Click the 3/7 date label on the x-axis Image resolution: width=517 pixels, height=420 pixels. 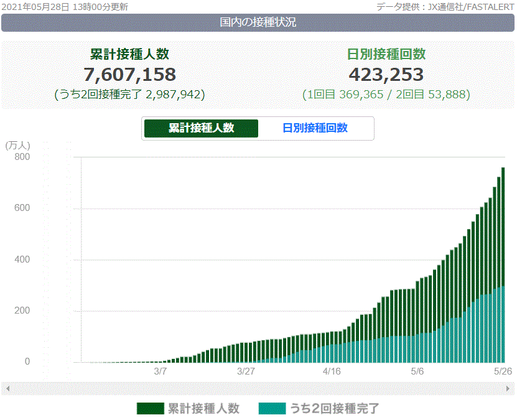pos(160,371)
